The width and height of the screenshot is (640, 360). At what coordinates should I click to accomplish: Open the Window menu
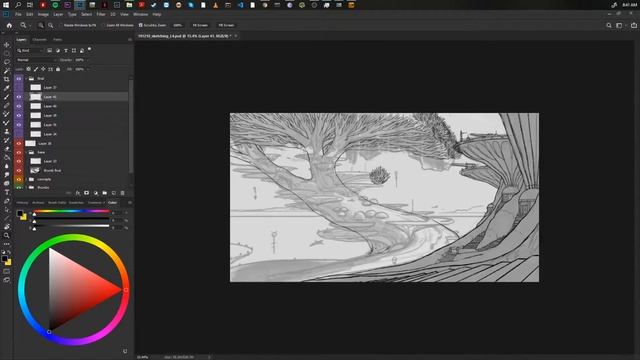click(x=140, y=14)
